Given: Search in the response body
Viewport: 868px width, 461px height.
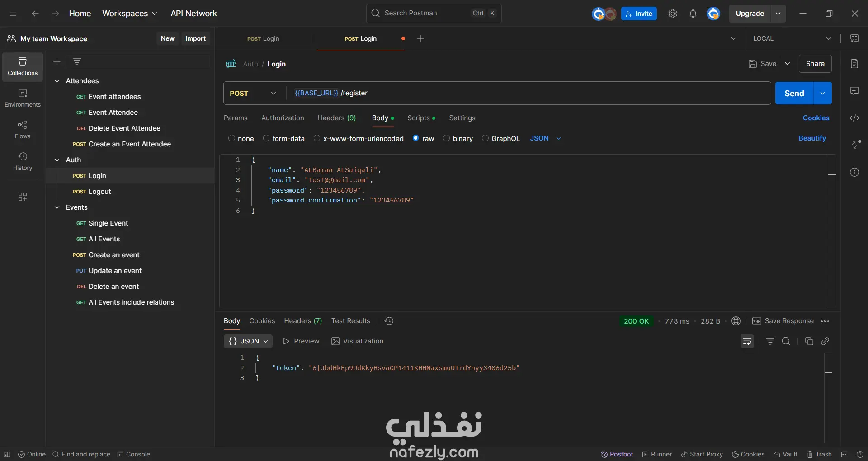Looking at the screenshot, I should point(786,341).
